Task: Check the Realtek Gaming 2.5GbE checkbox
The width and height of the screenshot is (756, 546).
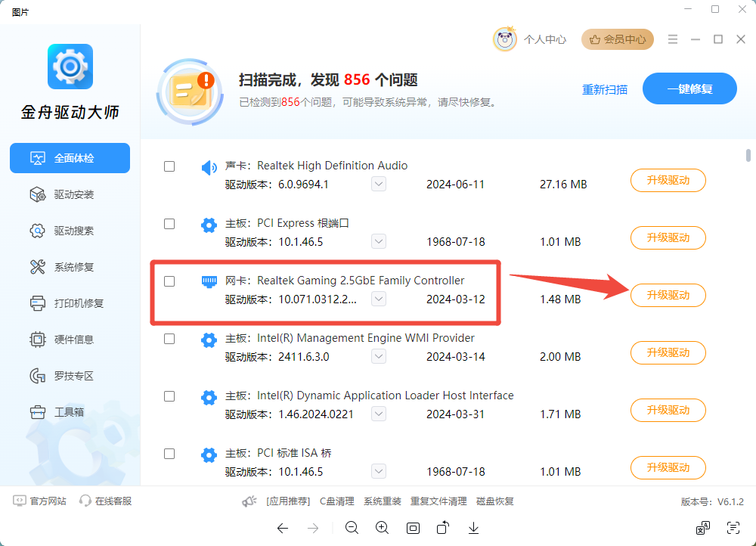Action: tap(169, 281)
